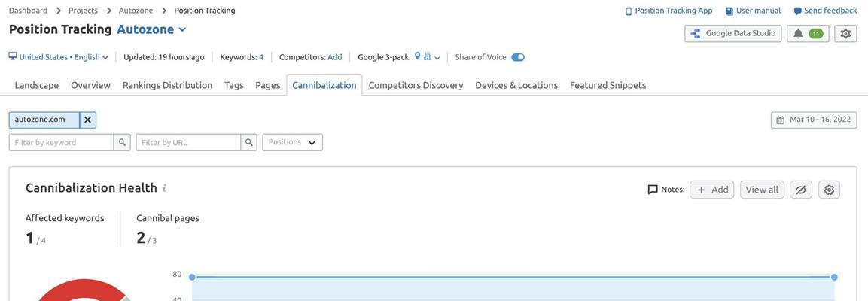Image resolution: width=868 pixels, height=301 pixels.
Task: Open the Competitors Discovery tab
Action: coord(416,85)
